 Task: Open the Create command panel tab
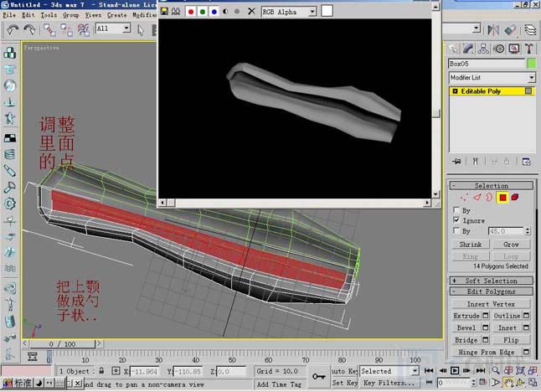pos(453,49)
